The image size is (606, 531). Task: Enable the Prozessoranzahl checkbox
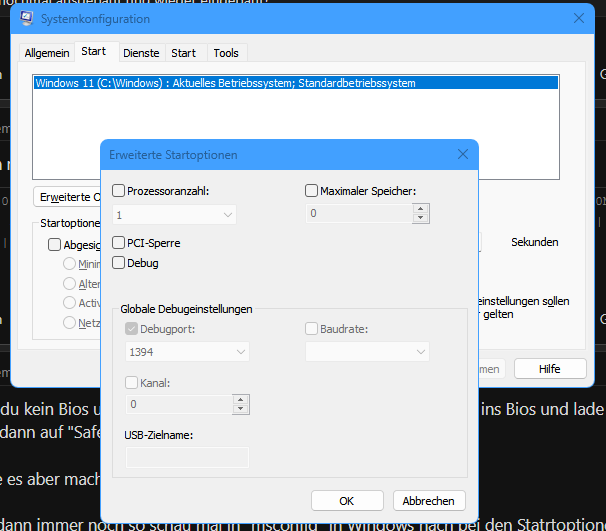pyautogui.click(x=118, y=191)
